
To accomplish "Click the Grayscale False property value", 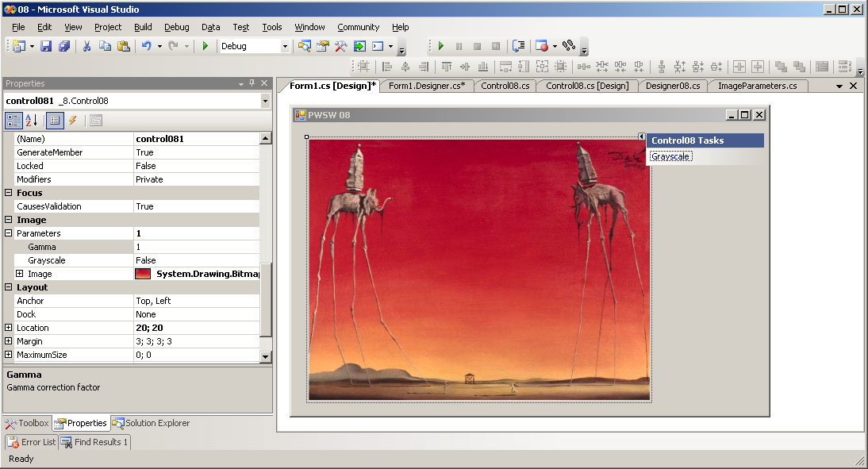I will pyautogui.click(x=197, y=260).
